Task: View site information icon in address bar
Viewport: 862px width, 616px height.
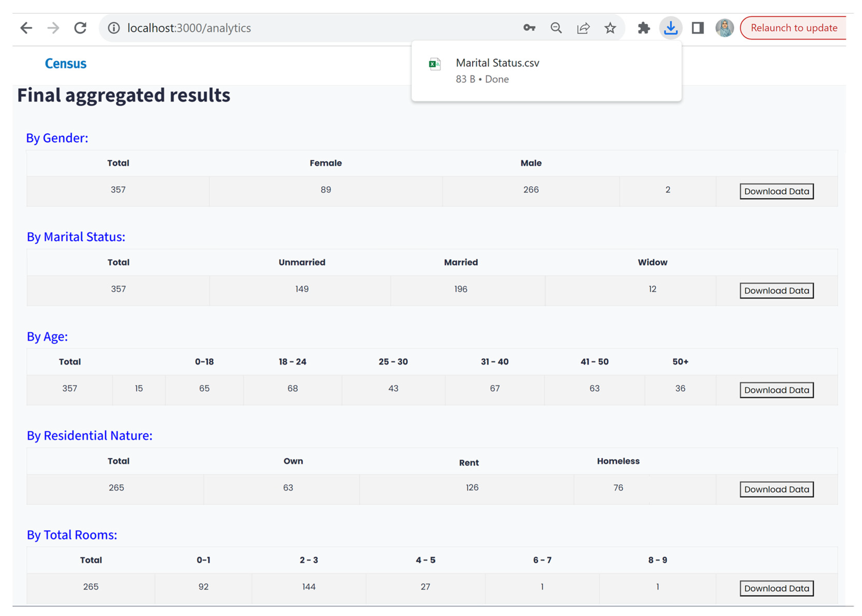Action: point(113,28)
